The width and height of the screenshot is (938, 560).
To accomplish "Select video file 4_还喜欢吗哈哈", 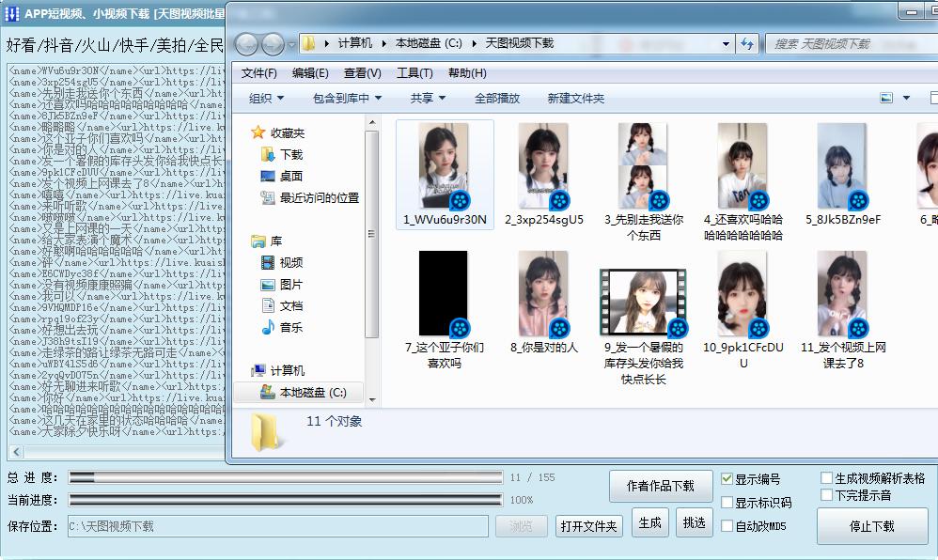I will pos(743,182).
